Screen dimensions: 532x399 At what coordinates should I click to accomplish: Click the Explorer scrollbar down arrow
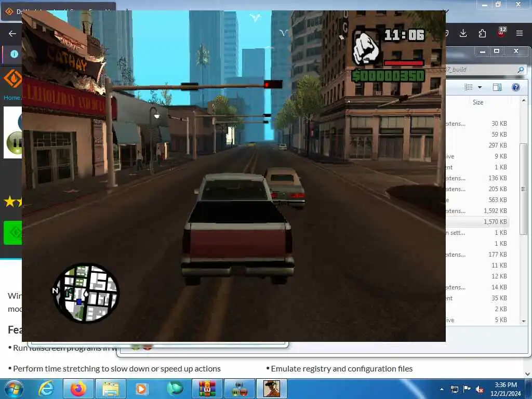tap(524, 321)
